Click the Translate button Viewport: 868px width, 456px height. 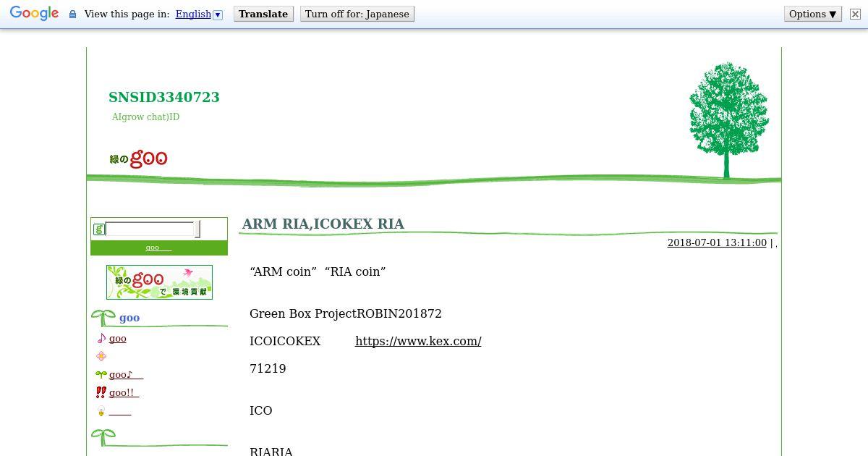[x=263, y=14]
